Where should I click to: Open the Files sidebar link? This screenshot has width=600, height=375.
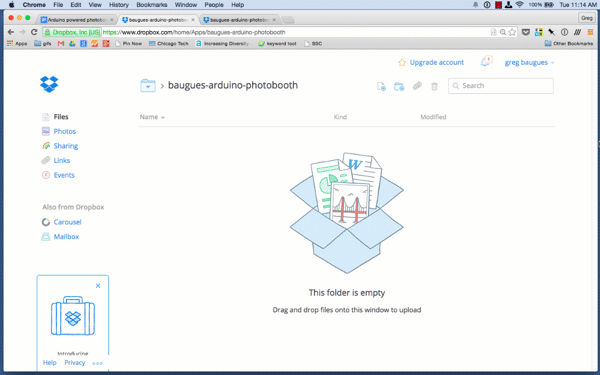coord(61,117)
